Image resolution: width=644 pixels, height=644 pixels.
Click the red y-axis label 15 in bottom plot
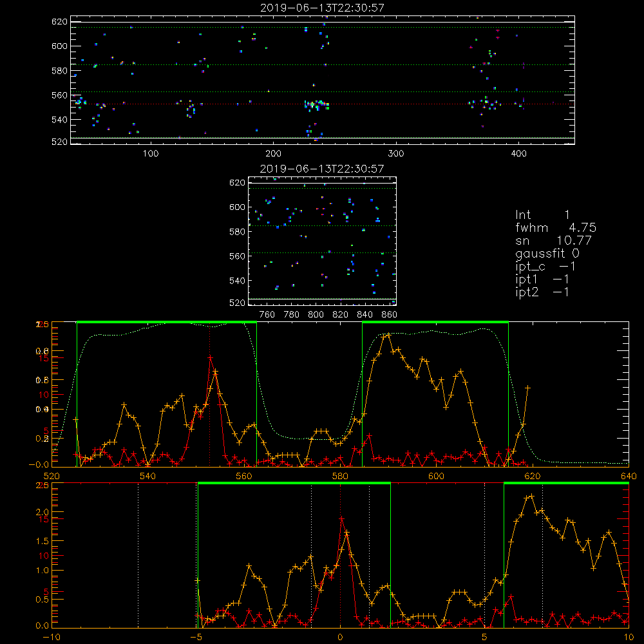click(x=44, y=518)
